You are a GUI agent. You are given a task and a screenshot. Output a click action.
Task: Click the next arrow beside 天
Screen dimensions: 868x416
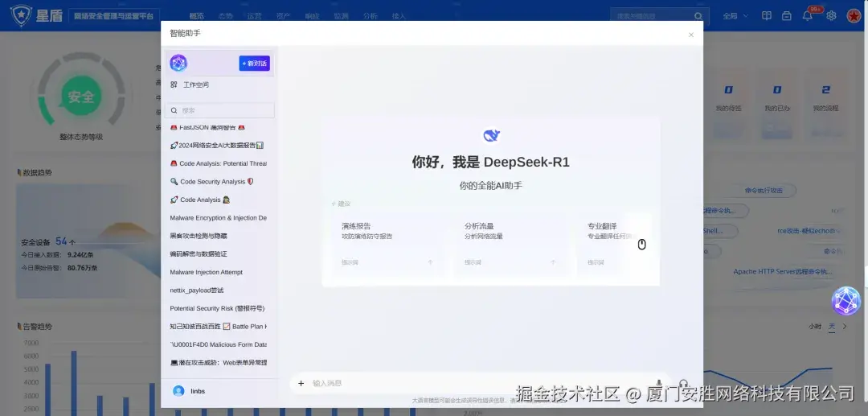[845, 326]
